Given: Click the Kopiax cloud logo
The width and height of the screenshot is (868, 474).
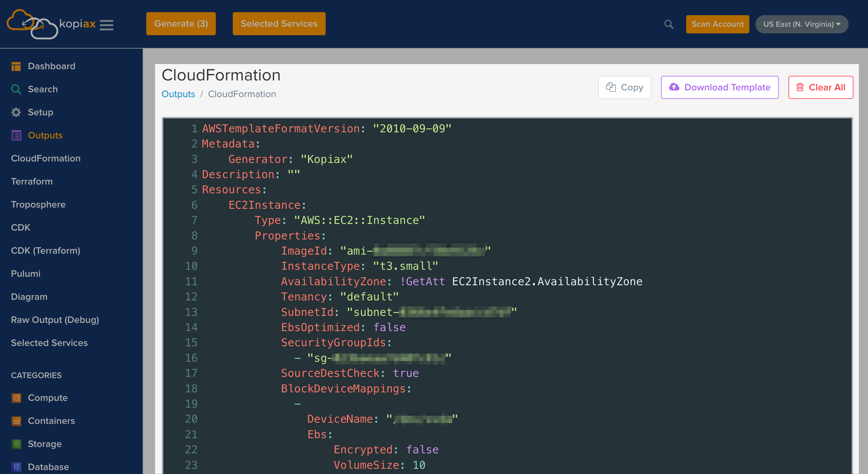Looking at the screenshot, I should click(x=32, y=24).
